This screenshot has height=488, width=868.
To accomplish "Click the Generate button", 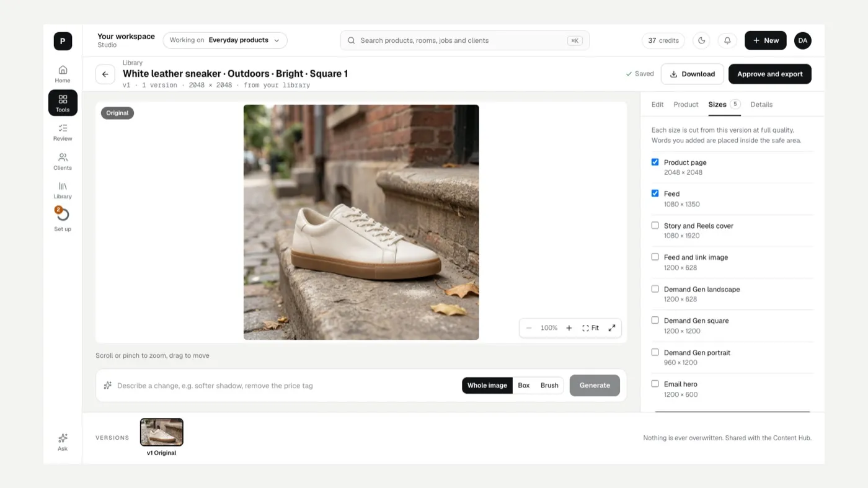I will point(595,385).
